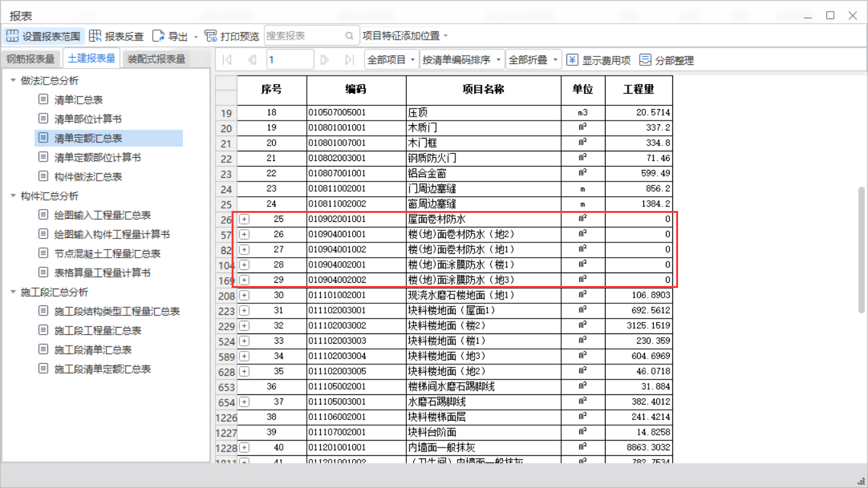Collapse 构件汇总分析 tree group
868x488 pixels.
[x=13, y=196]
